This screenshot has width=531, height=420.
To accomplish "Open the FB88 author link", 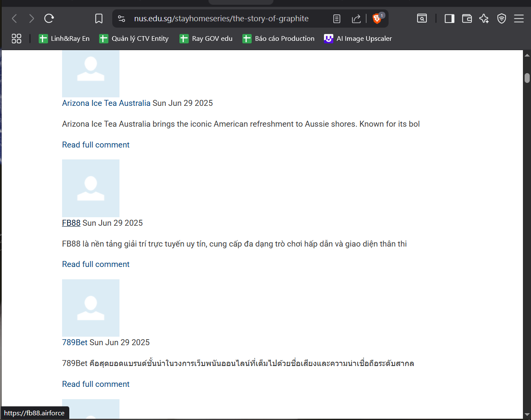I will point(71,223).
